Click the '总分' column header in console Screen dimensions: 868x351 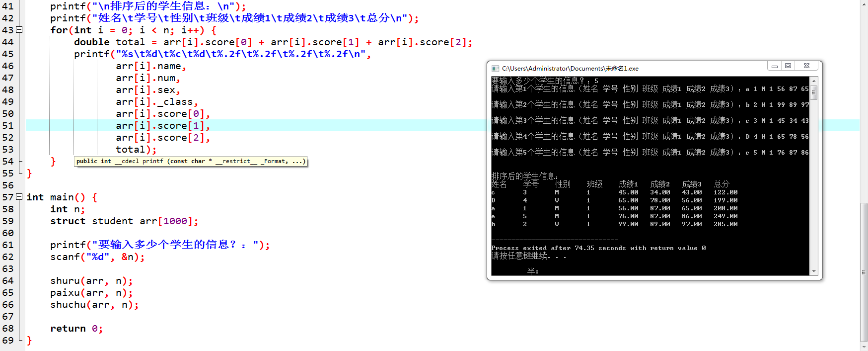pos(722,184)
